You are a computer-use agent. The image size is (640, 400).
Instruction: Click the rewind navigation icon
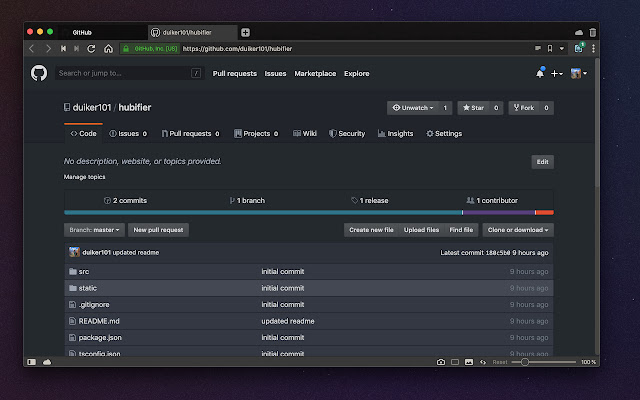pyautogui.click(x=63, y=49)
